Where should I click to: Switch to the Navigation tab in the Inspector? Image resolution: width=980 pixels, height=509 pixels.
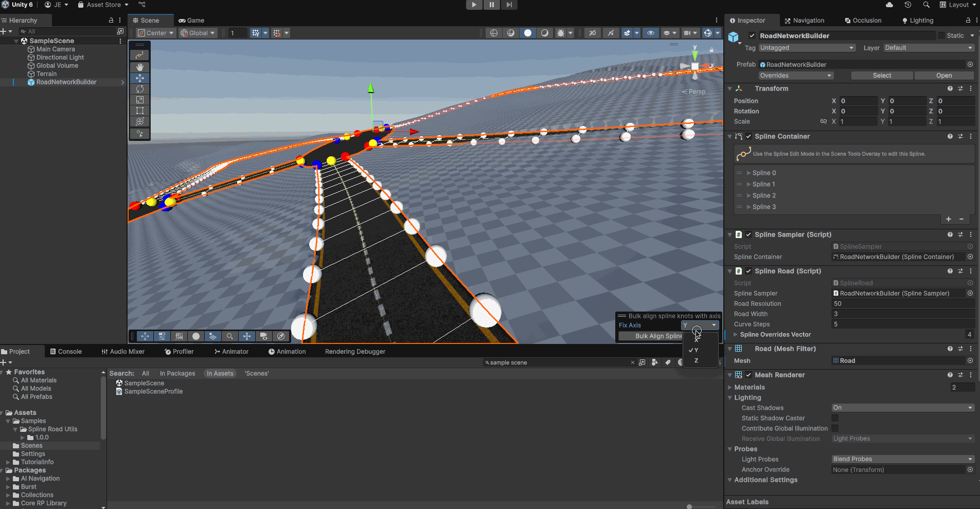[x=809, y=20]
